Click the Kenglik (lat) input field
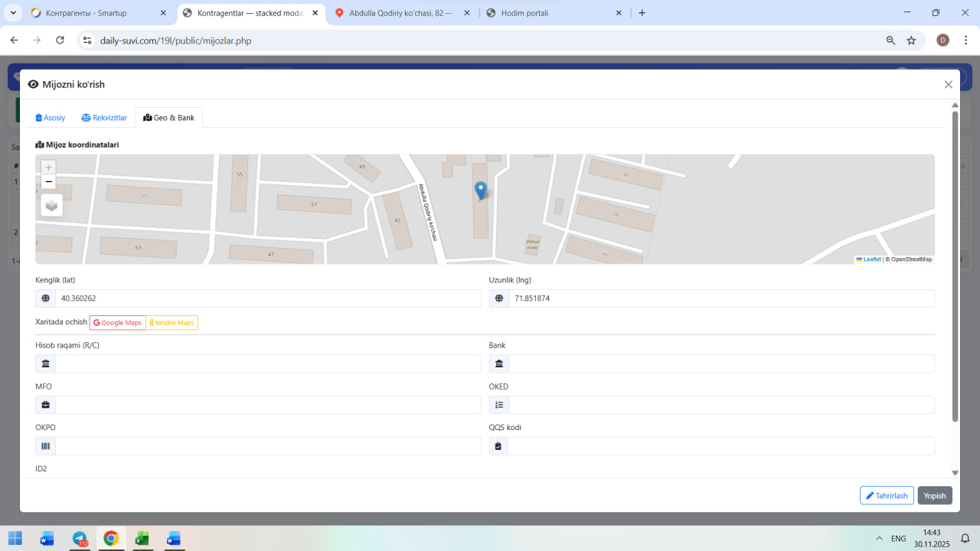 pyautogui.click(x=267, y=298)
